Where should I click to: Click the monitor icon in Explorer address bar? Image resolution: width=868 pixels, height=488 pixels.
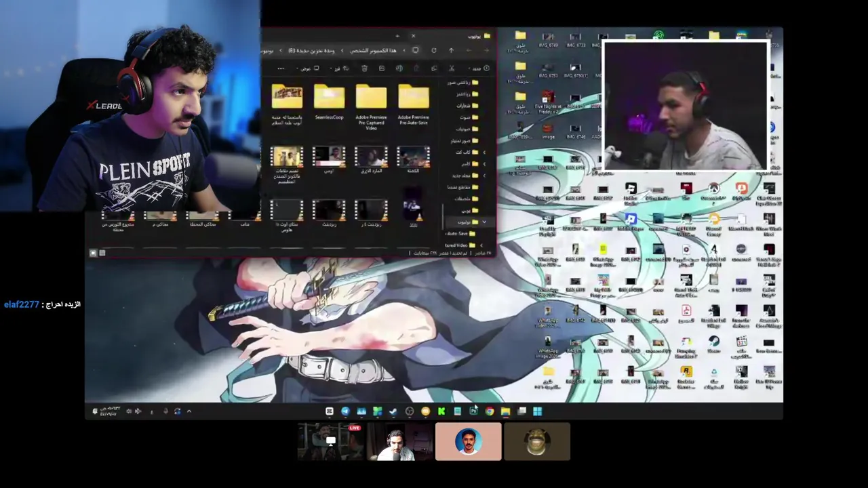coord(415,50)
